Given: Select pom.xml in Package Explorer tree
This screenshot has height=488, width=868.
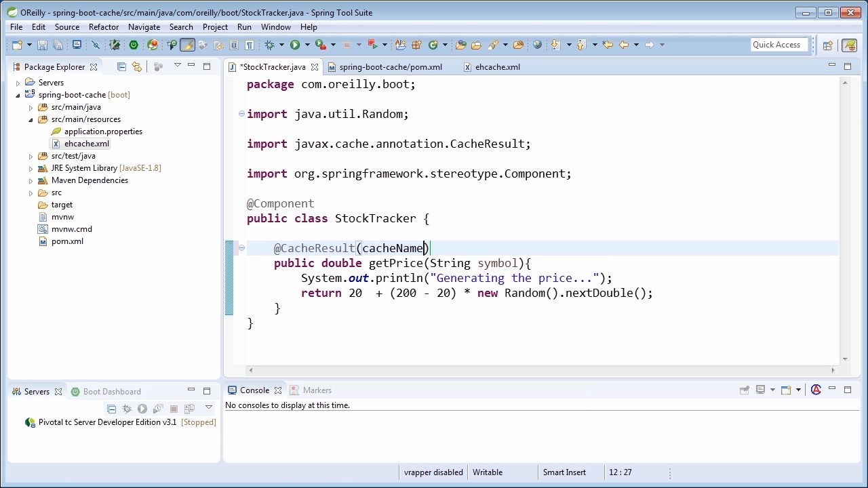Looking at the screenshot, I should click(67, 241).
